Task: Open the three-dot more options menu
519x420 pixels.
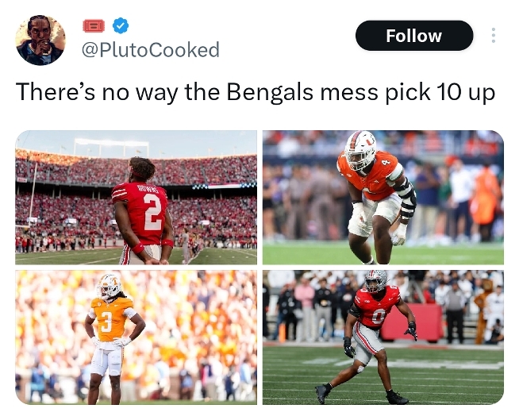Action: click(493, 36)
